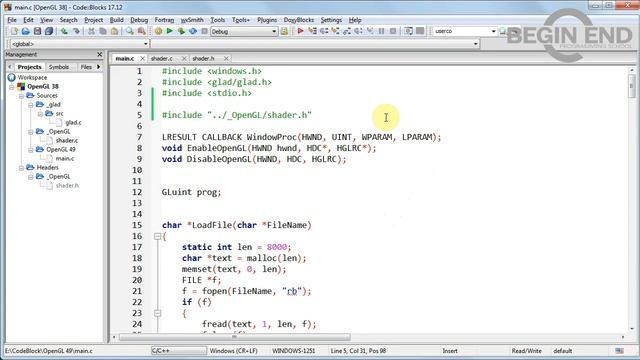Open the userco combo box dropdown

493,31
